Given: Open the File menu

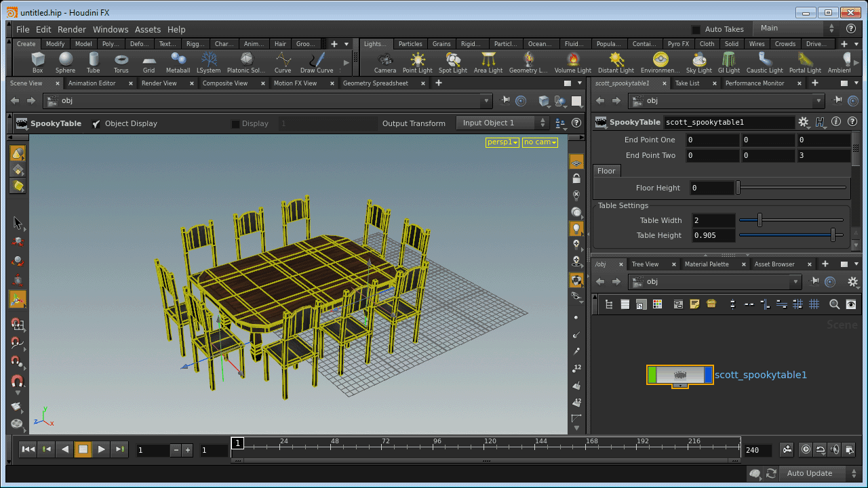Looking at the screenshot, I should [23, 29].
